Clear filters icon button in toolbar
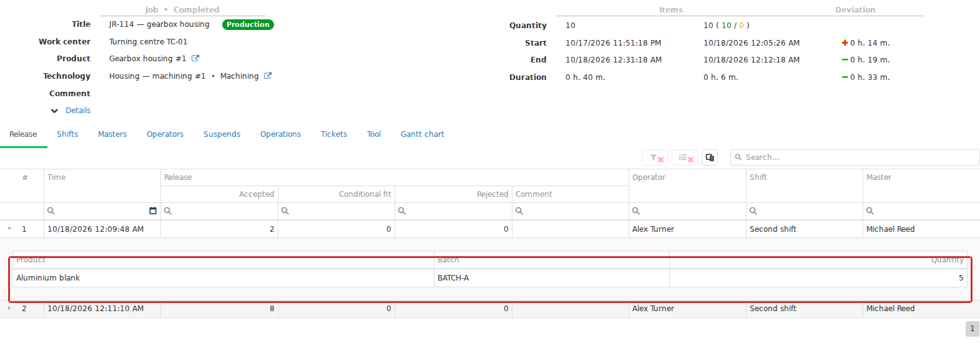Viewport: 980px width, 343px height. tap(655, 157)
